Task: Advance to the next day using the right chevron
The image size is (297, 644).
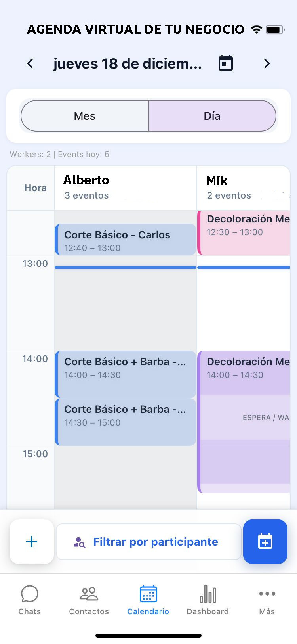Action: 267,63
